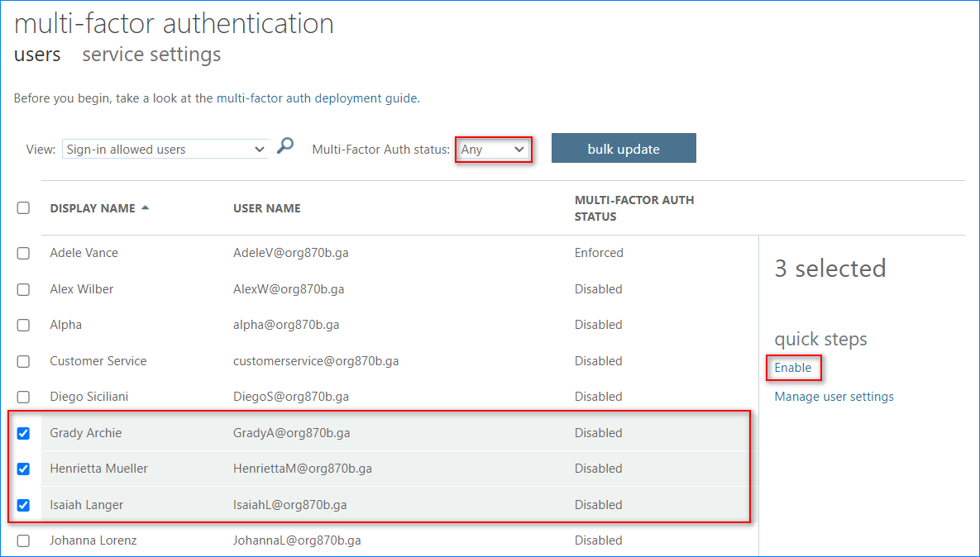Click Disabled status in Isaiah Langer row
Viewport: 980px width, 557px height.
[x=598, y=505]
